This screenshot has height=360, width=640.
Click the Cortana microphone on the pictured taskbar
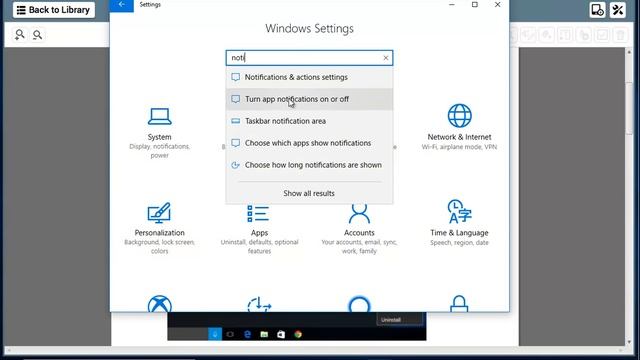pos(215,334)
